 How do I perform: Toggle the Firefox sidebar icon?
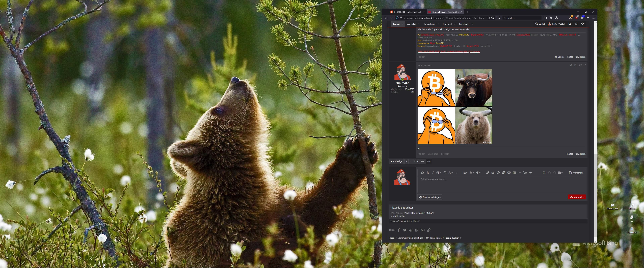tap(545, 18)
